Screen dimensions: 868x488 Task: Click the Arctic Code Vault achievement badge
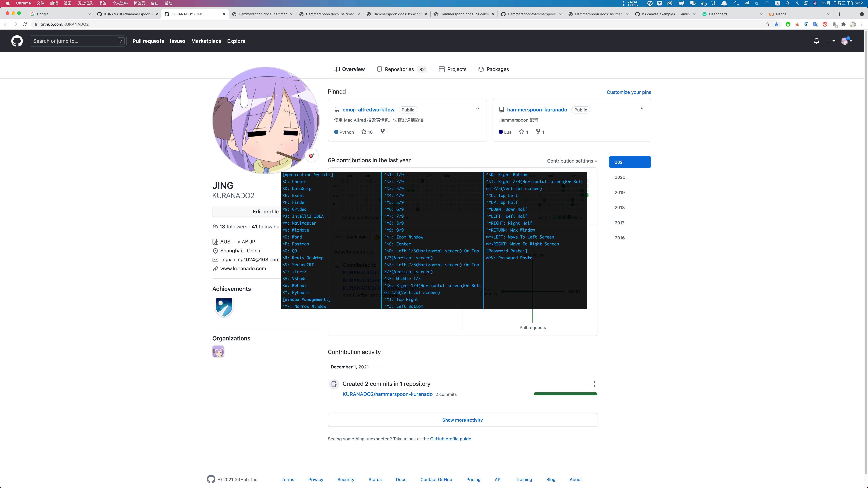point(224,307)
